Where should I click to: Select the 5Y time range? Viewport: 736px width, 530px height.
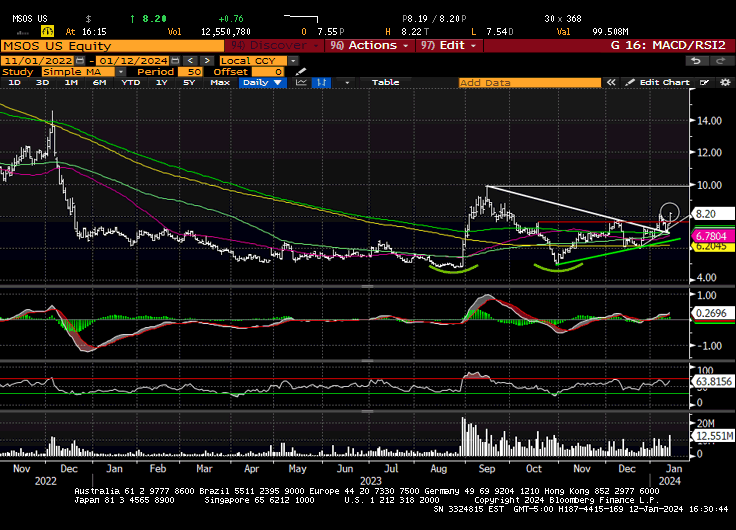click(189, 83)
